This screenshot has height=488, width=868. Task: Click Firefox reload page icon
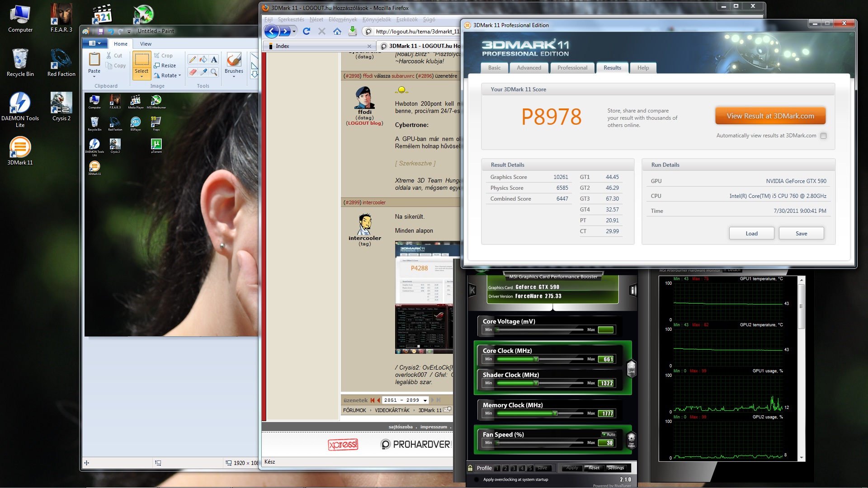pyautogui.click(x=307, y=31)
